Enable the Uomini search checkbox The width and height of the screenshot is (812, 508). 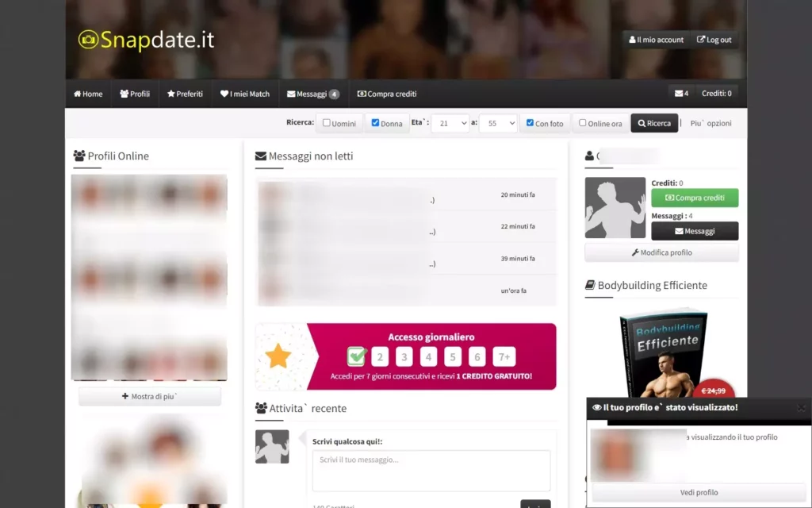click(x=327, y=122)
